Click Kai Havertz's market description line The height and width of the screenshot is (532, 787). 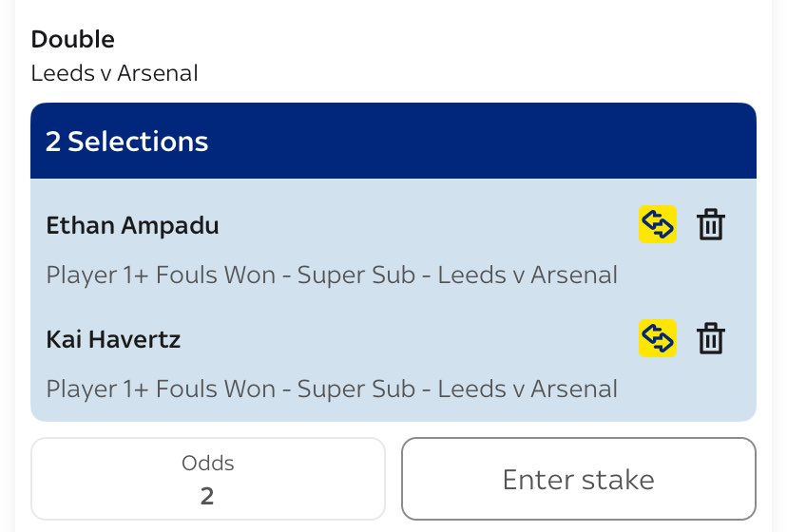pos(332,389)
